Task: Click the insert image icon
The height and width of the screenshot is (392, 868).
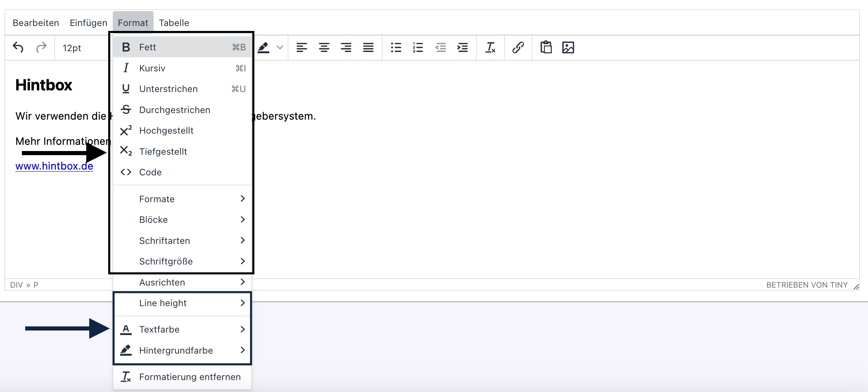Action: pyautogui.click(x=568, y=47)
